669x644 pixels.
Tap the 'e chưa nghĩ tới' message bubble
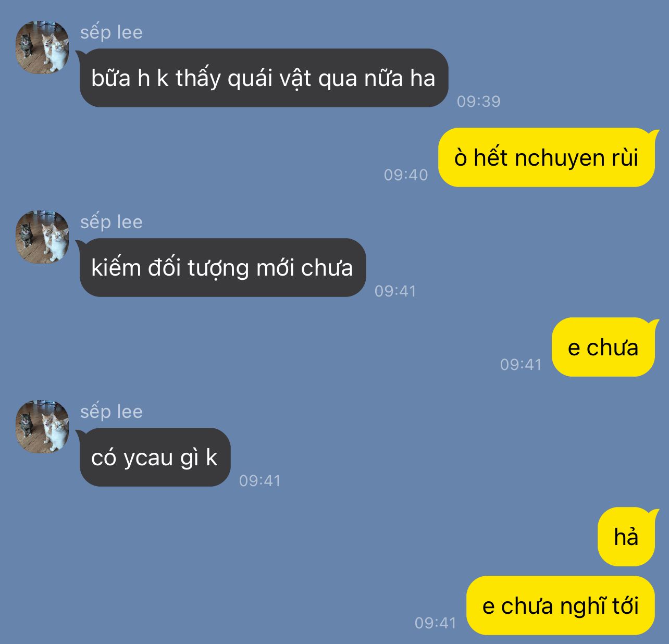561,605
